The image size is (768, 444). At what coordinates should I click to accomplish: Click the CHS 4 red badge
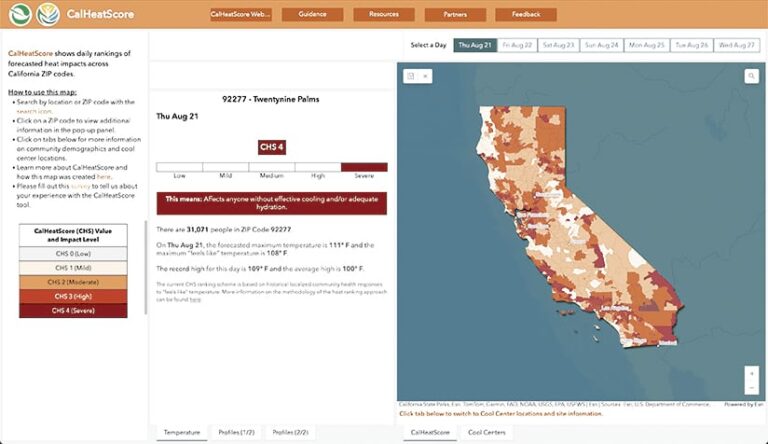coord(272,147)
